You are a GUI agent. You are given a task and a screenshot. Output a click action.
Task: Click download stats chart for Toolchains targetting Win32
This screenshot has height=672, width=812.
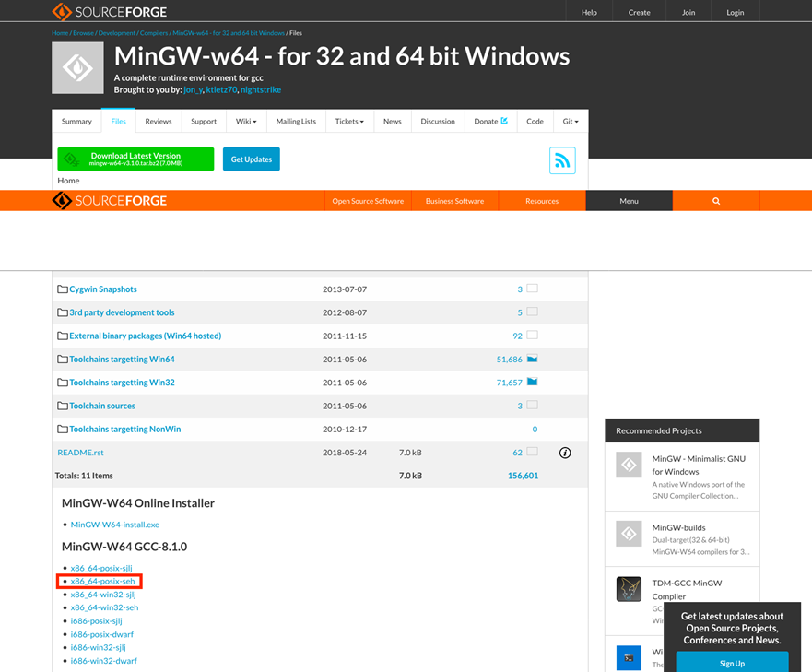(533, 382)
